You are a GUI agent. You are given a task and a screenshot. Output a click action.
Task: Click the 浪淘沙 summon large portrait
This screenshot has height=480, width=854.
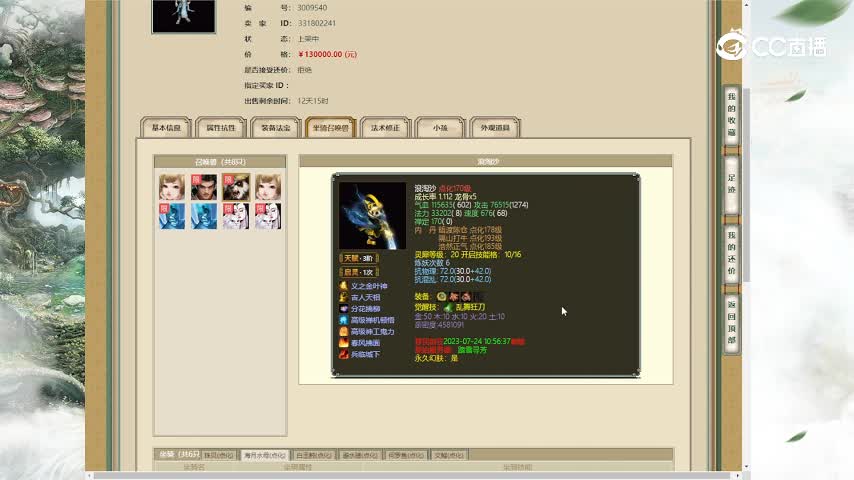[373, 216]
